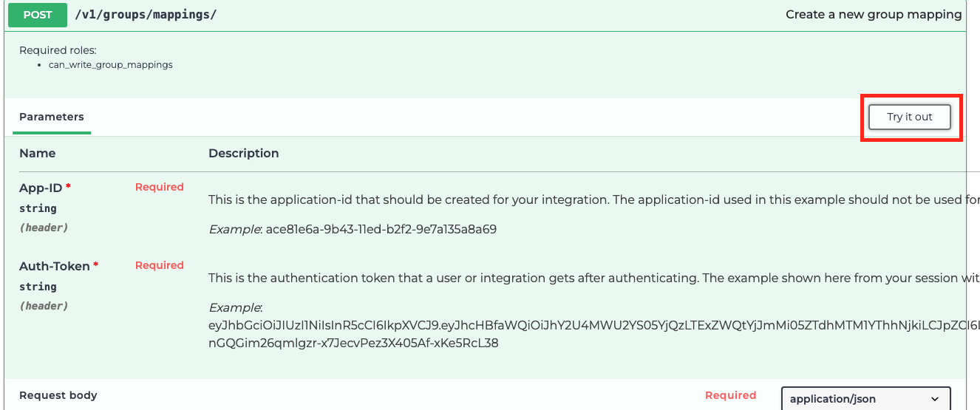Click the Auth-Token example JWT string
Image resolution: width=980 pixels, height=410 pixels.
584,326
